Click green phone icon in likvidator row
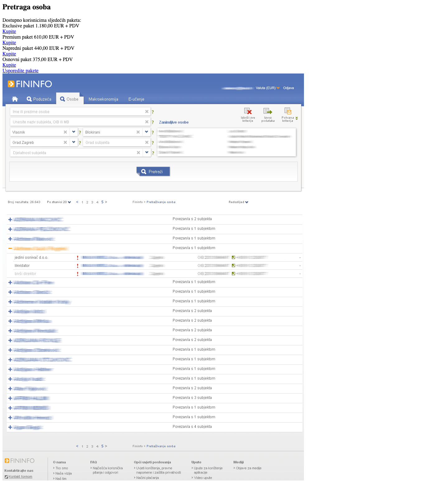The height and width of the screenshot is (483, 448). click(x=233, y=266)
